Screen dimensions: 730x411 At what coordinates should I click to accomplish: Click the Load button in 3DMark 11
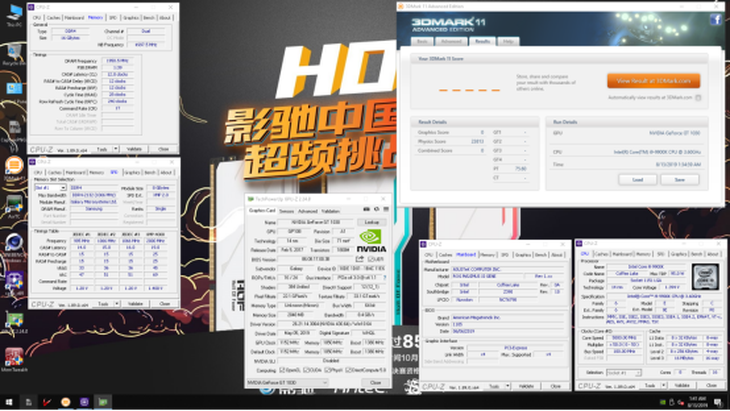point(637,180)
